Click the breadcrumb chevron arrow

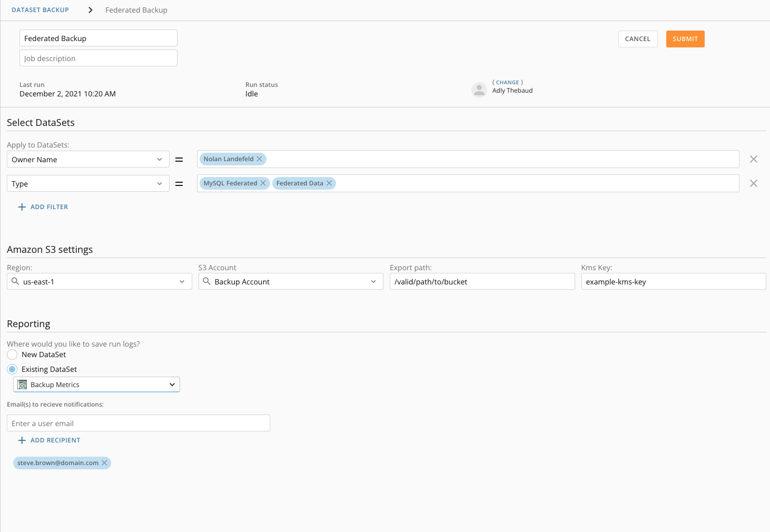91,10
